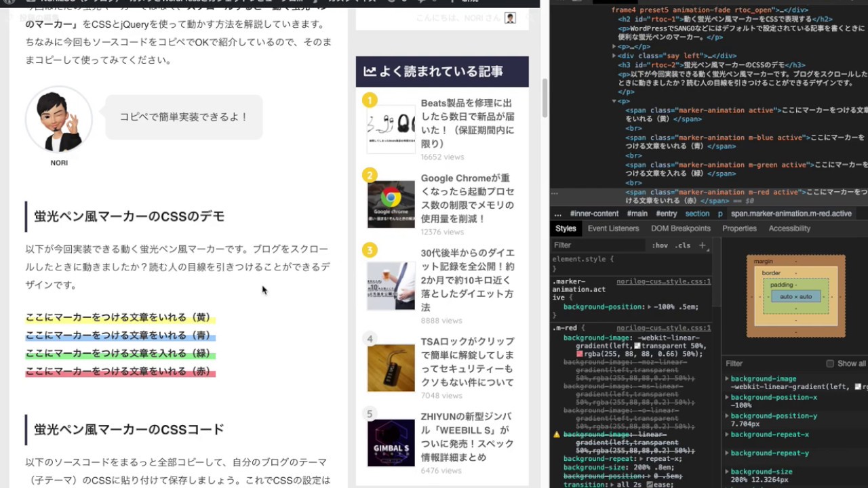Open the Google Chrome article thumbnail

(x=391, y=204)
